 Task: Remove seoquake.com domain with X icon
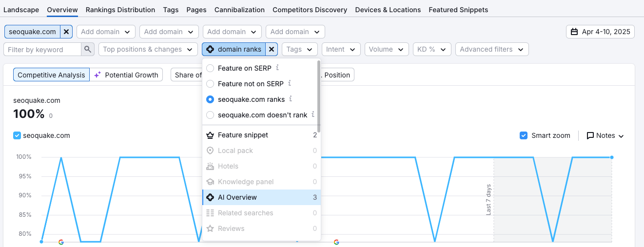click(67, 32)
